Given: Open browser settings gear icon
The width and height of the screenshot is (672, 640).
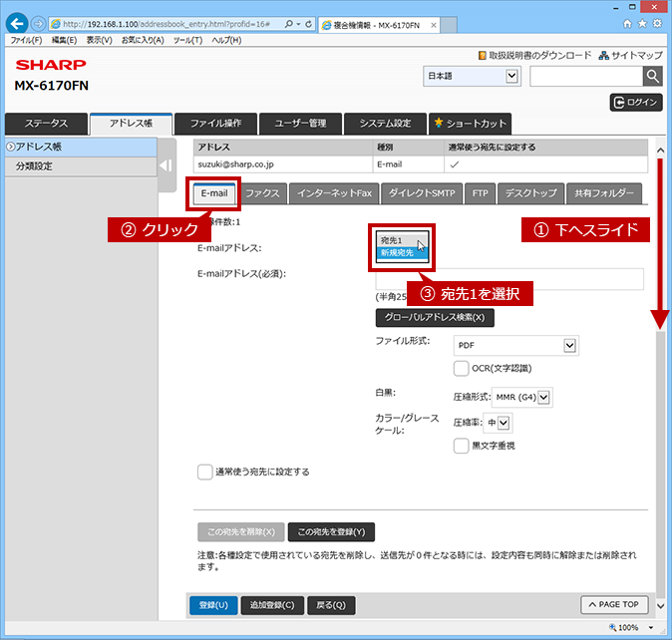Looking at the screenshot, I should [657, 24].
